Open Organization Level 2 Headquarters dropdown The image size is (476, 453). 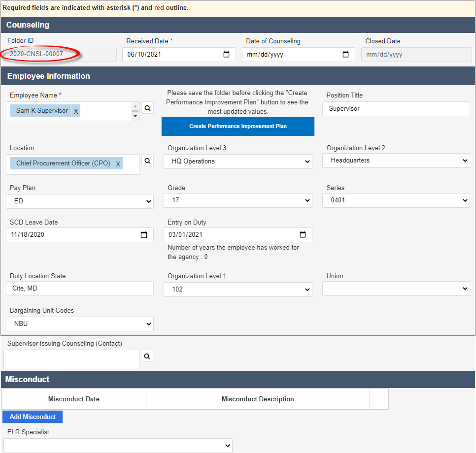(x=396, y=161)
